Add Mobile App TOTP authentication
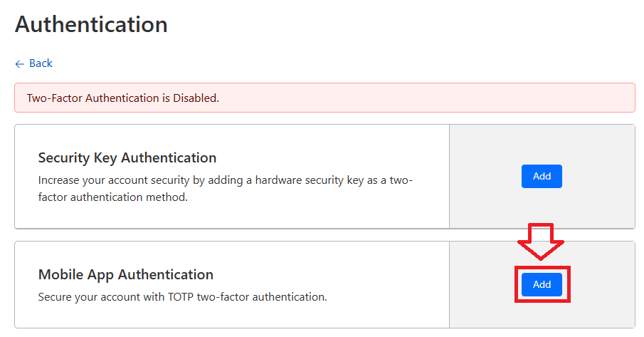Image resolution: width=644 pixels, height=337 pixels. click(x=542, y=284)
